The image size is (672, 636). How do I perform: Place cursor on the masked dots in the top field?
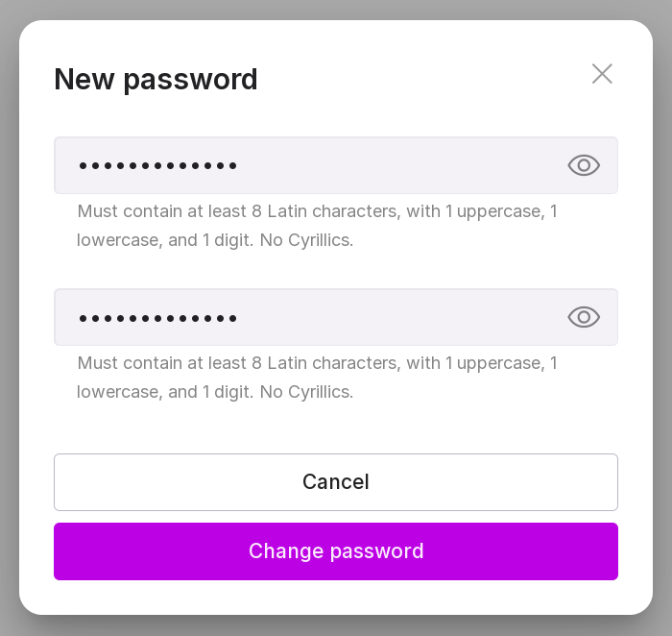coord(158,166)
